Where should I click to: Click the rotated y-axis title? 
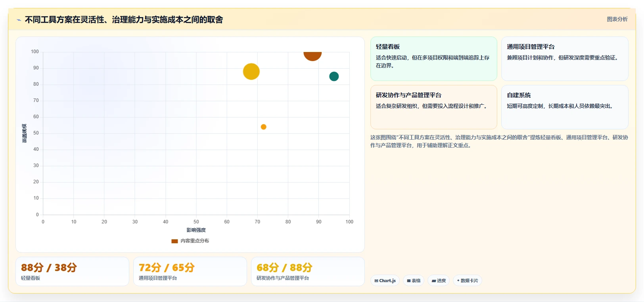coord(25,133)
